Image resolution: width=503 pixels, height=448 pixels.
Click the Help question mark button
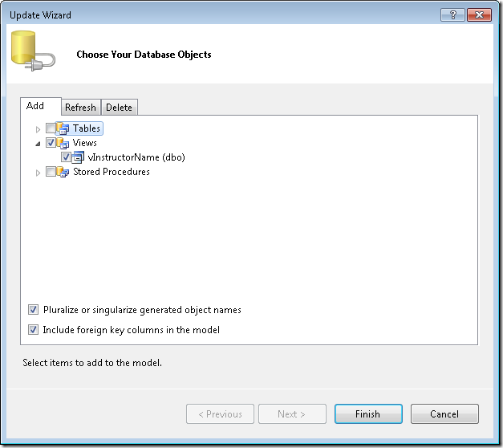[452, 15]
